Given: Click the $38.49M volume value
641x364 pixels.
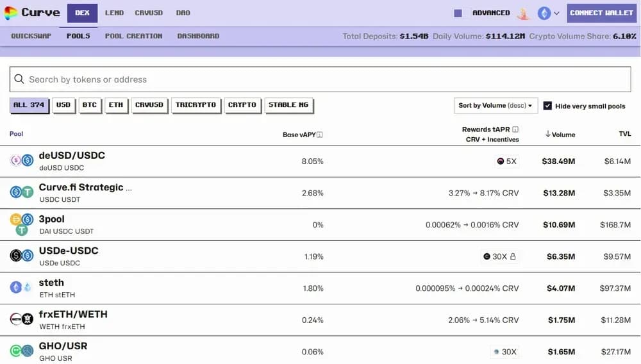Looking at the screenshot, I should coord(558,161).
